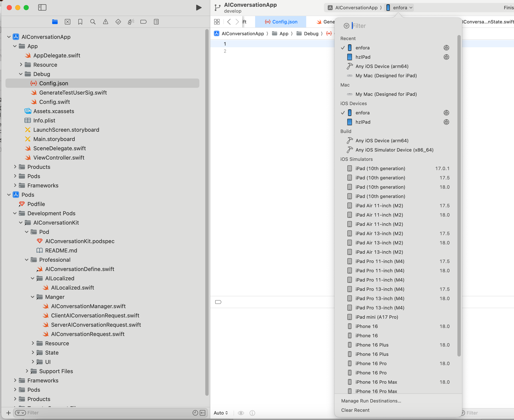Collapse the AIConversationKit folder

click(x=21, y=222)
